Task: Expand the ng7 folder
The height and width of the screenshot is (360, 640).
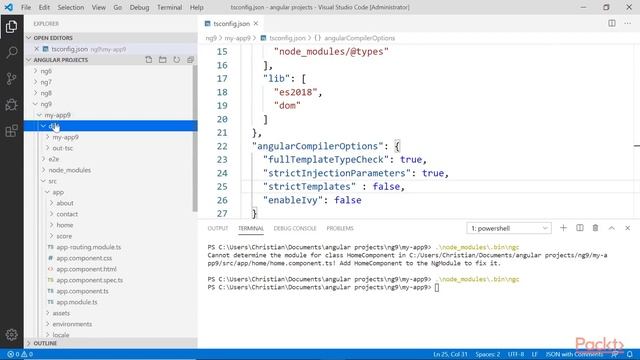Action: pyautogui.click(x=46, y=82)
